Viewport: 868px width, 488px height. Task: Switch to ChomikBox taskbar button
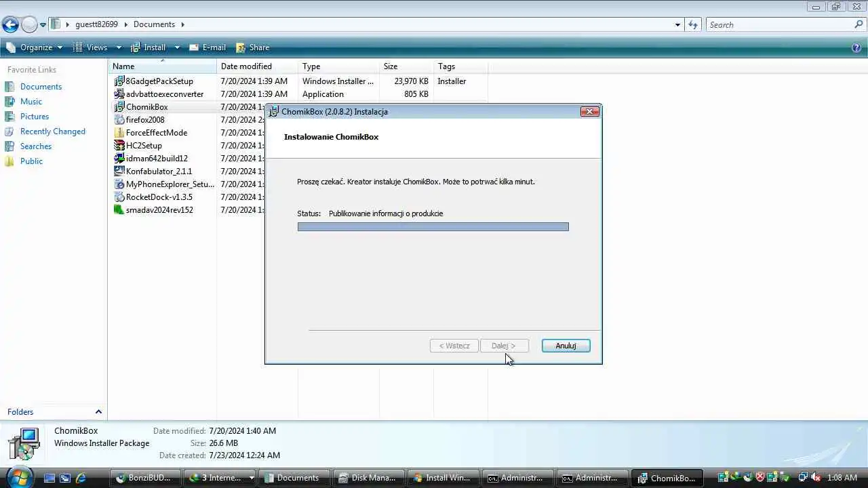pos(666,478)
